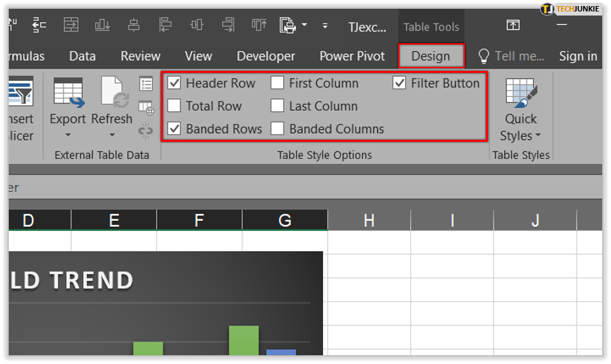Screen dimensions: 611x364
Task: Expand the Refresh dropdown arrow
Action: (x=112, y=135)
